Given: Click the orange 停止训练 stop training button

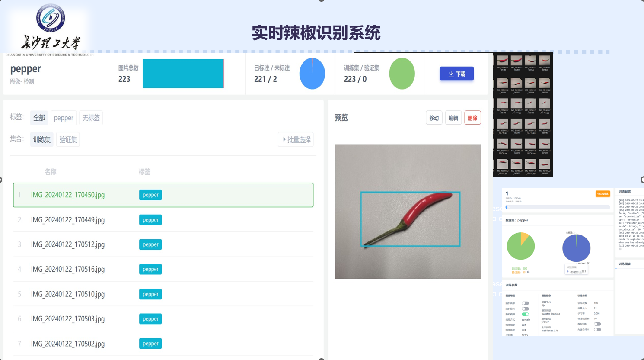Looking at the screenshot, I should pyautogui.click(x=603, y=194).
